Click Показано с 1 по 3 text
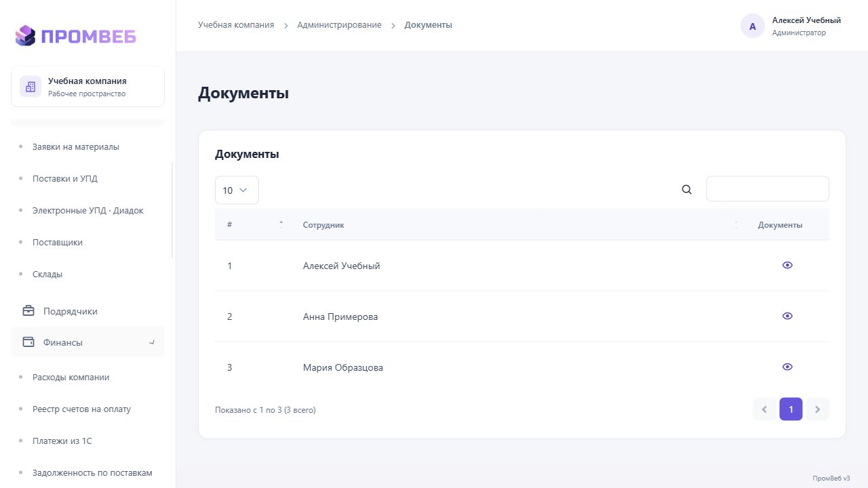 pos(265,410)
